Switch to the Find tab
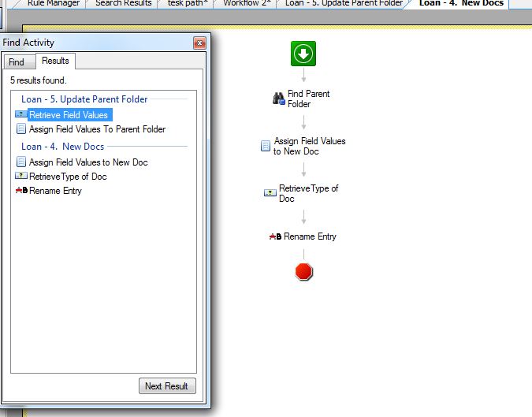Image resolution: width=532 pixels, height=417 pixels. click(17, 62)
